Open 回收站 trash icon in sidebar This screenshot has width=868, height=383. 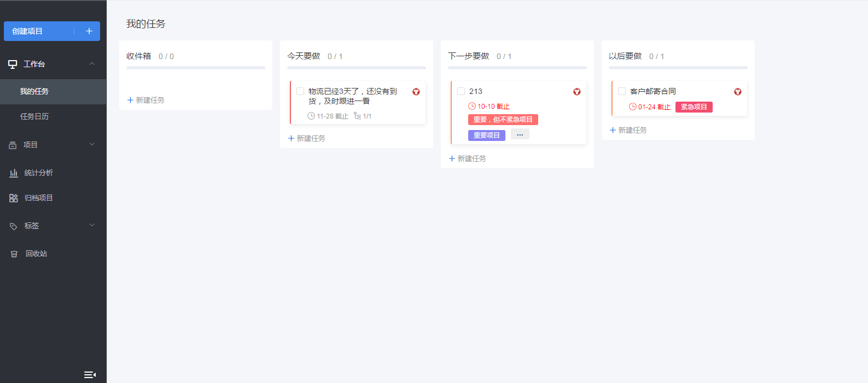14,254
